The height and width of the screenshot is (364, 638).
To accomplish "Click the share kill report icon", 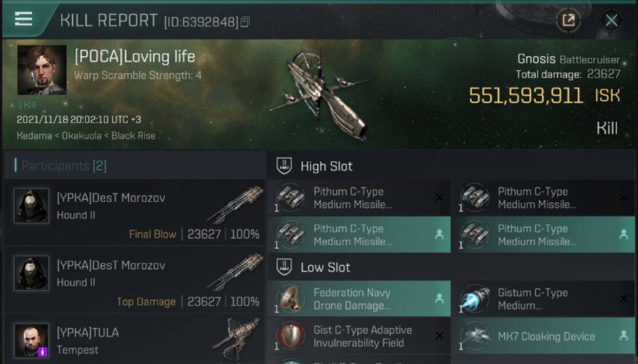I will (568, 20).
